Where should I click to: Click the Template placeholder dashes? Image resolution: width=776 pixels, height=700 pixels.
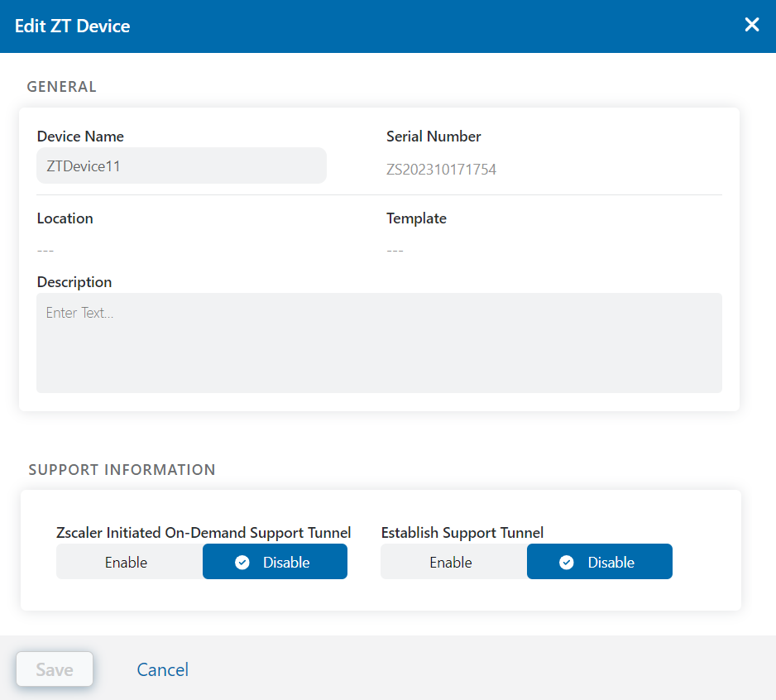395,251
